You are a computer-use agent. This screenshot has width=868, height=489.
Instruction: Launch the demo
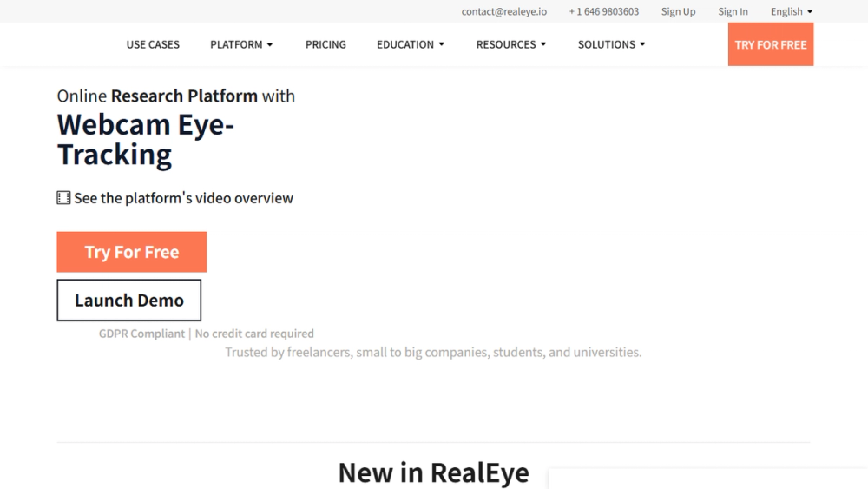tap(129, 301)
